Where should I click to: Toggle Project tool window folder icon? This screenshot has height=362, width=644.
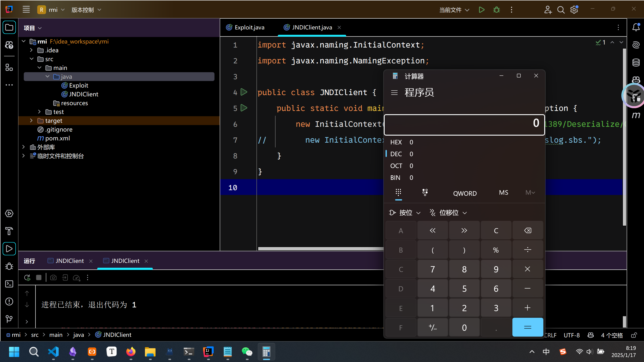pos(9,27)
